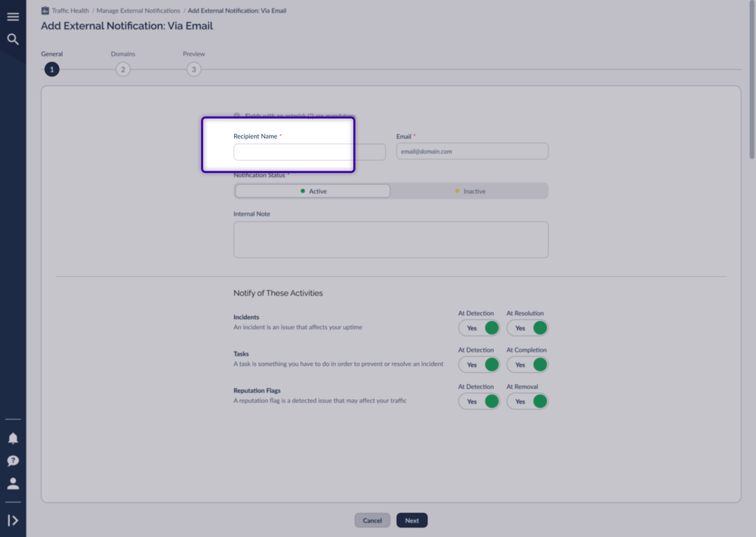Go to Manage External Notifications breadcrumb
The height and width of the screenshot is (537, 756).
(138, 11)
